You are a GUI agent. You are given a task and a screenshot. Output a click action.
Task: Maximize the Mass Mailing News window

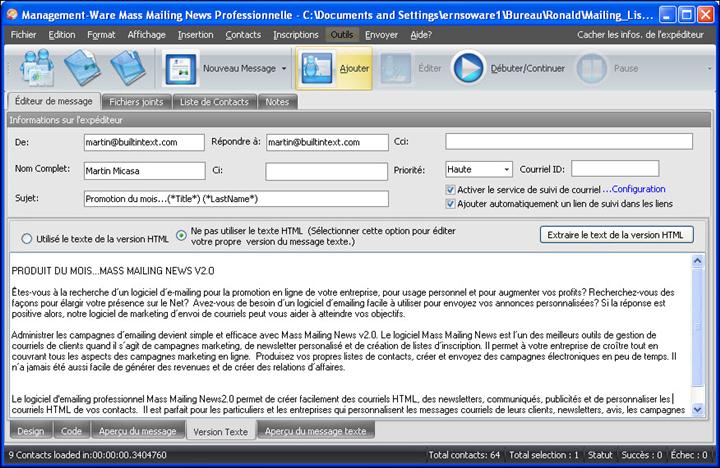686,15
